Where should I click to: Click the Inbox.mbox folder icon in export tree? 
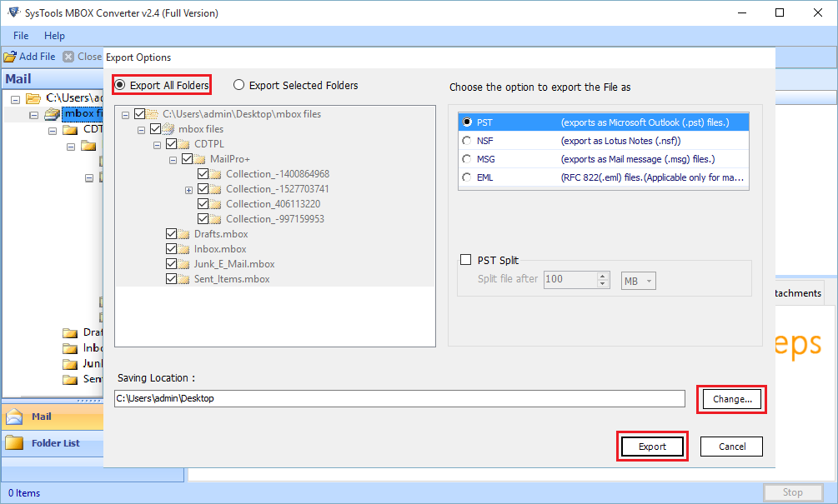[x=183, y=249]
